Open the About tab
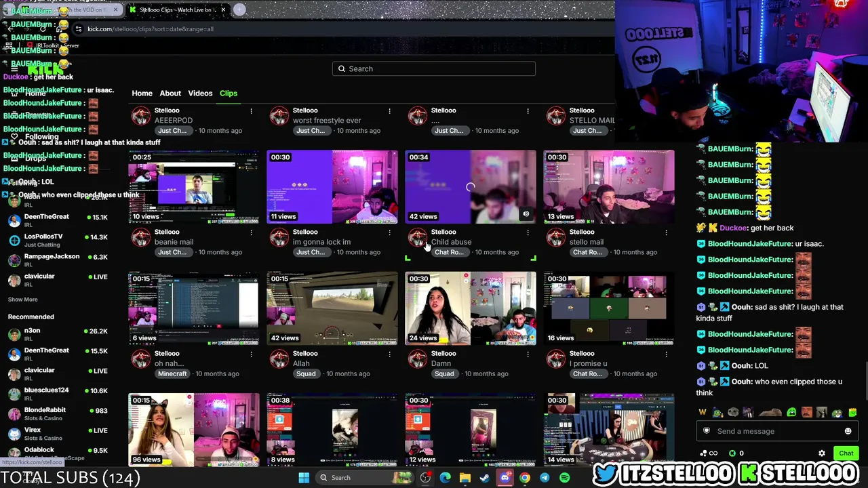Image resolution: width=868 pixels, height=488 pixels. 170,93
